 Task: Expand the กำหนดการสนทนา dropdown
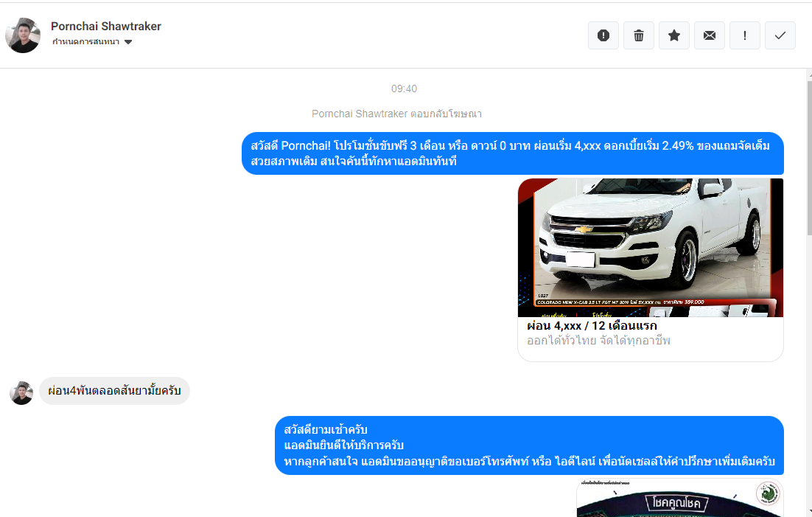tap(92, 41)
